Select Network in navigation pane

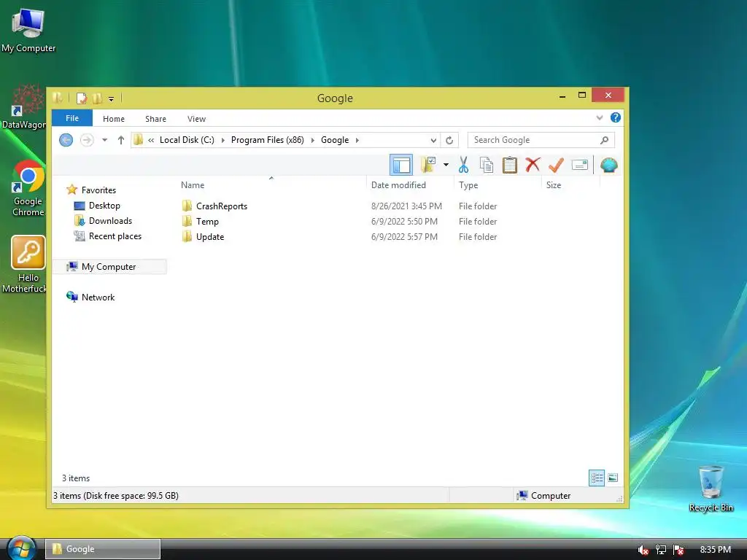click(x=98, y=297)
